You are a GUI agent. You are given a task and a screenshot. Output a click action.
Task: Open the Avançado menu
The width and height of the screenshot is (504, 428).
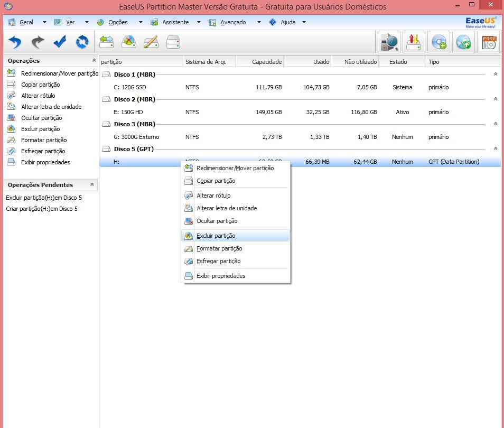click(233, 22)
